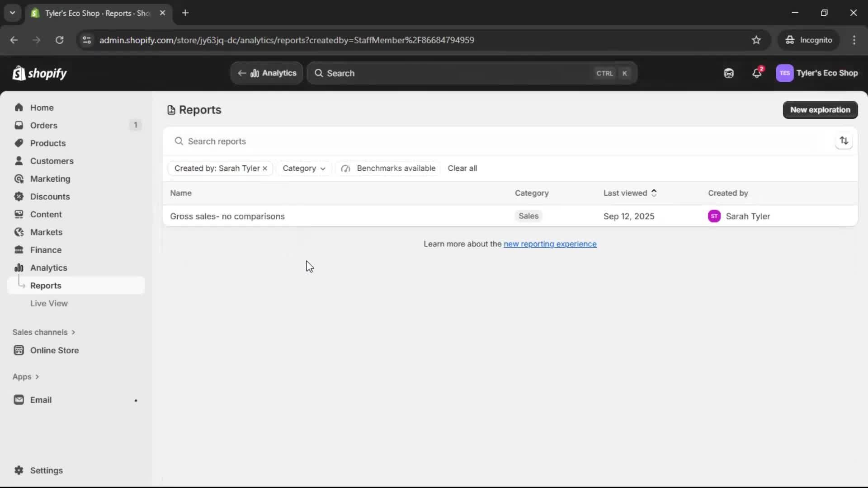Select Live View in the sidebar
The height and width of the screenshot is (488, 868).
pyautogui.click(x=49, y=303)
